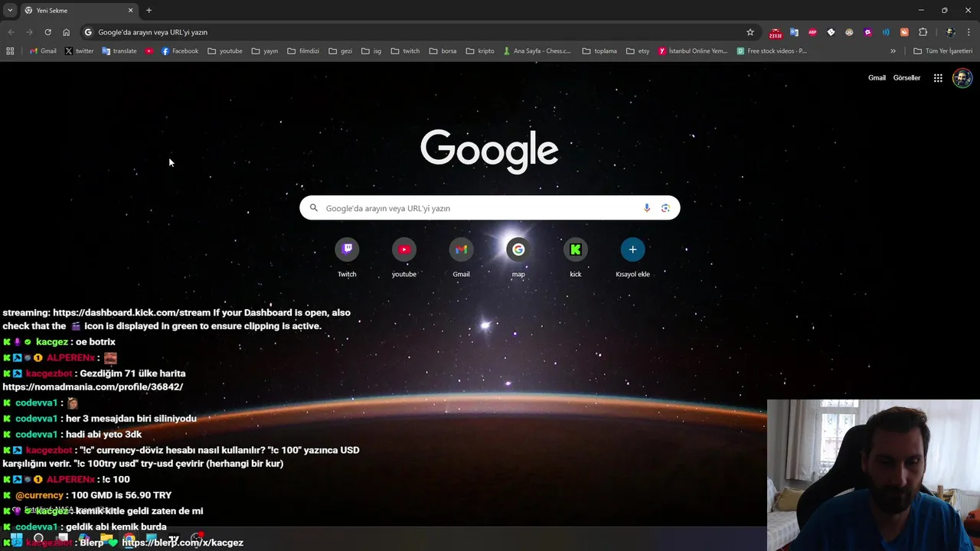
Task: Open the youtube shortcut tile
Action: tap(404, 258)
